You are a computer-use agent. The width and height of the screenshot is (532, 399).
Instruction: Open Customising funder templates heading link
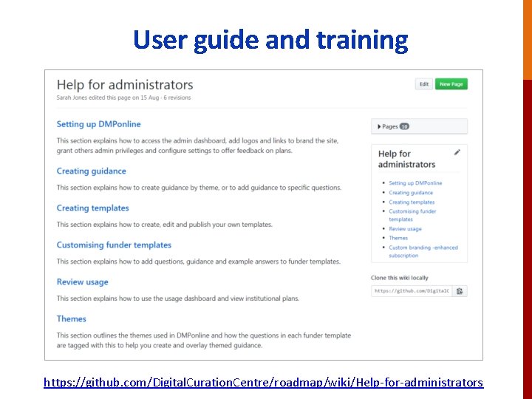click(114, 245)
